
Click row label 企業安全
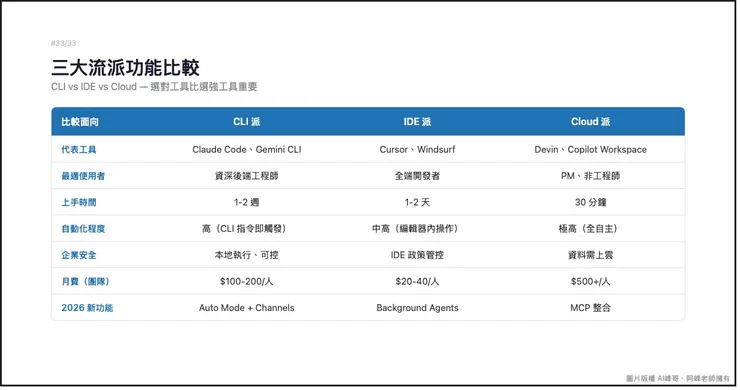[x=79, y=255]
